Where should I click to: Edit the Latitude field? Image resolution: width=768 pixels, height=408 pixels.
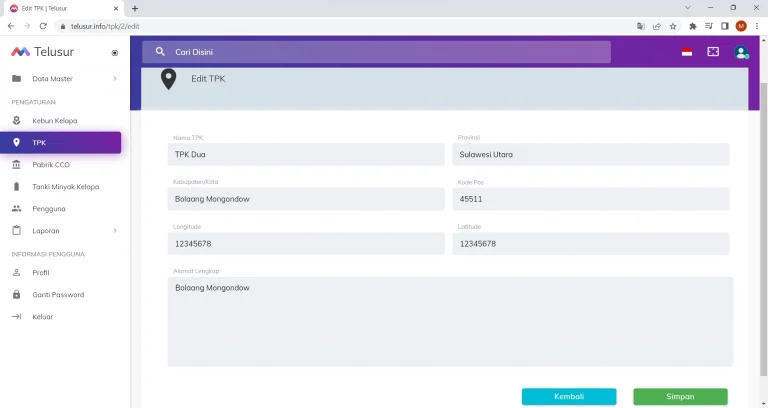pyautogui.click(x=591, y=243)
